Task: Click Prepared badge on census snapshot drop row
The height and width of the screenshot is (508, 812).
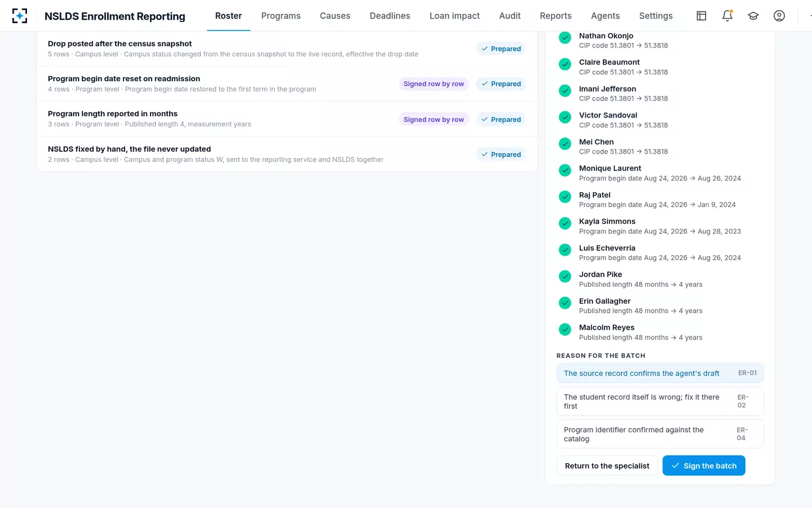Action: 501,49
